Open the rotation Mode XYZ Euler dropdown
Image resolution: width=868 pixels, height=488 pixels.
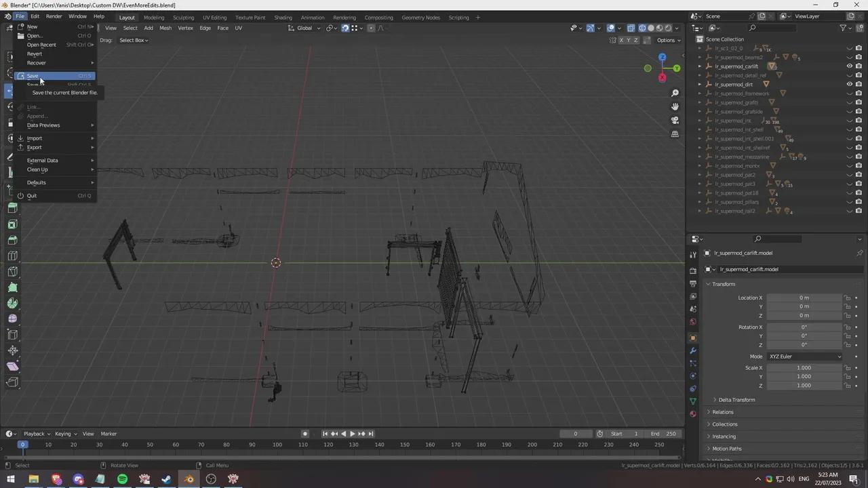(804, 357)
